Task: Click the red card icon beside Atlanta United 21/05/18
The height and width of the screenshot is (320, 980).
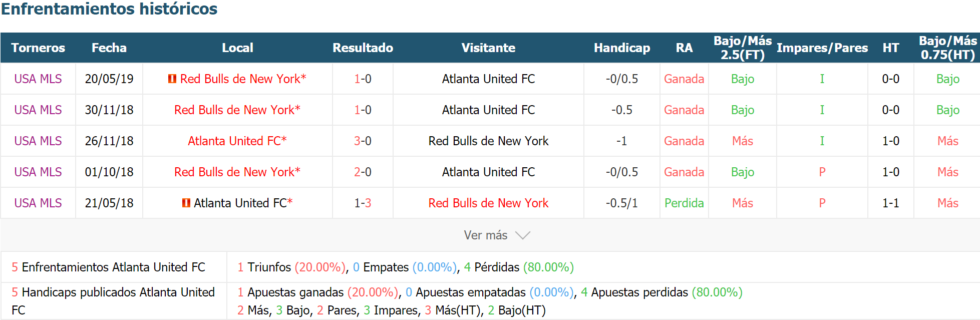Action: (186, 203)
